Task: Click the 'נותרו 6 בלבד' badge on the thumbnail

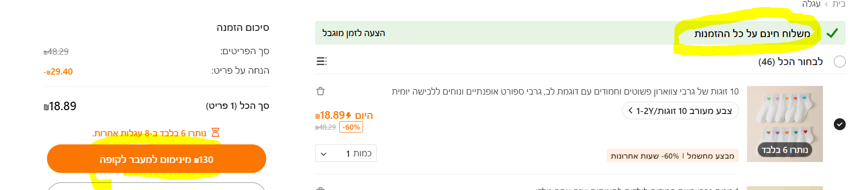Action: [x=784, y=150]
